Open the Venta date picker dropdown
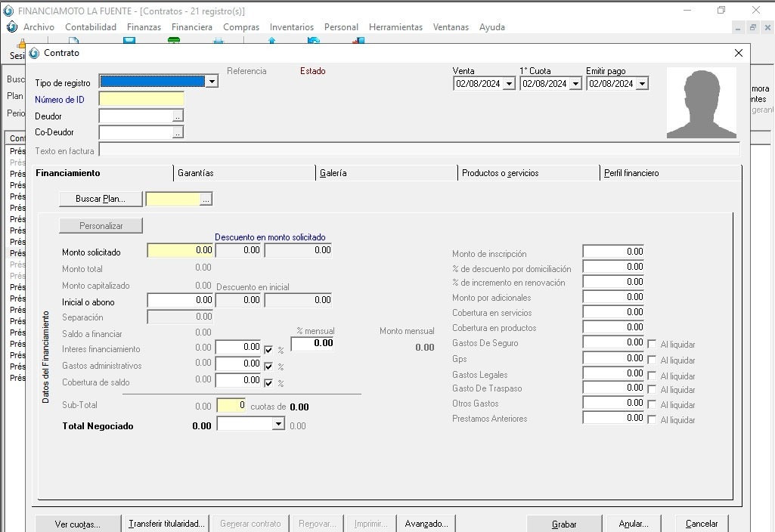 509,84
